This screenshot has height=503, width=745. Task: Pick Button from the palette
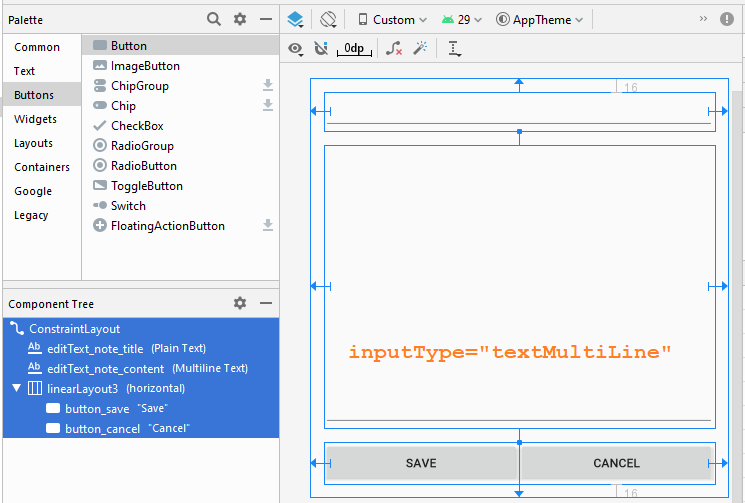[x=181, y=46]
